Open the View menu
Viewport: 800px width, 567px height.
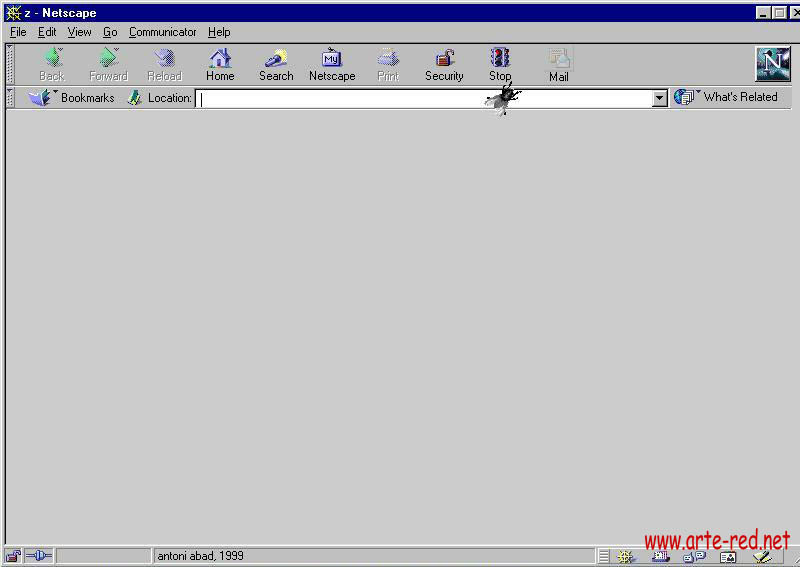pyautogui.click(x=79, y=32)
